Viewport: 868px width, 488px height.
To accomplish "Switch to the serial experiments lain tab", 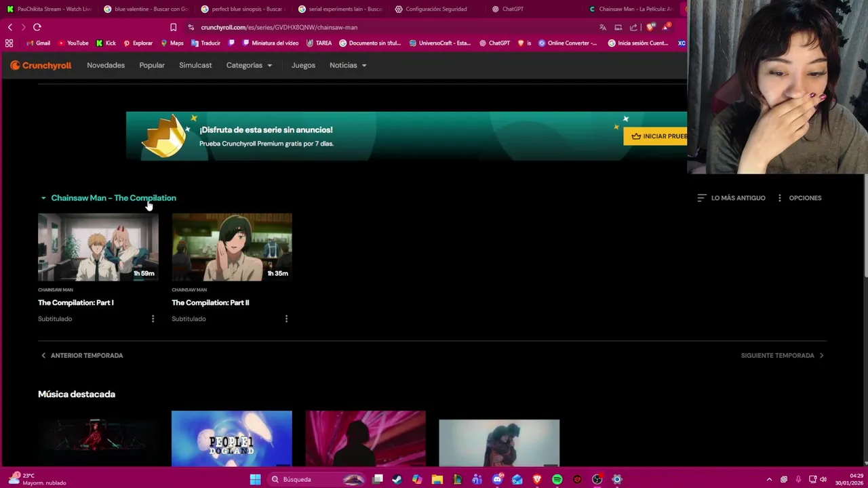I will pos(340,9).
